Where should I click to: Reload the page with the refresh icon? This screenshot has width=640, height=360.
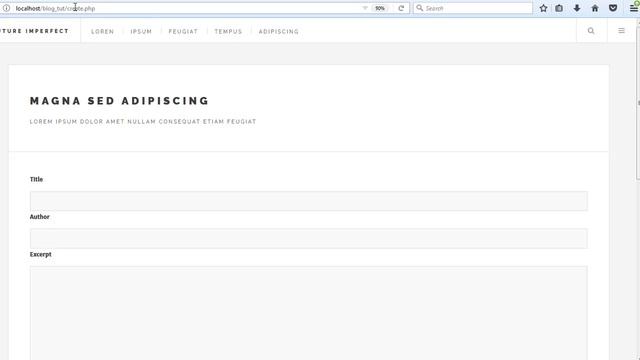(x=401, y=8)
